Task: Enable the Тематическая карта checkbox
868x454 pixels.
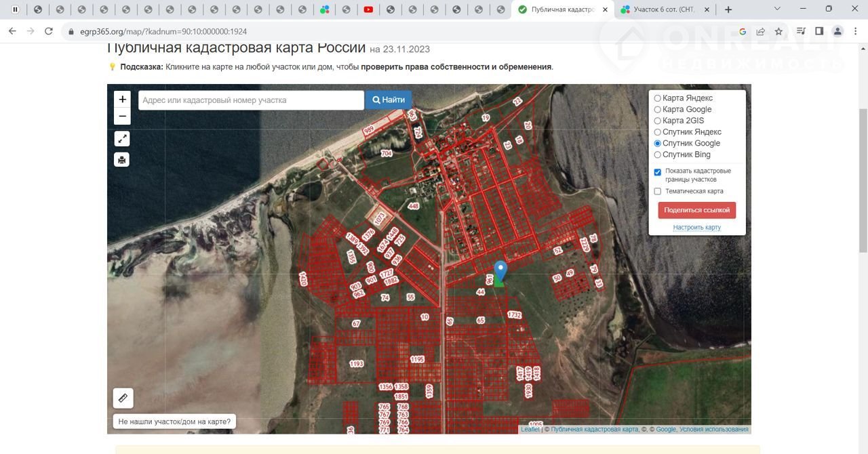Action: coord(657,192)
